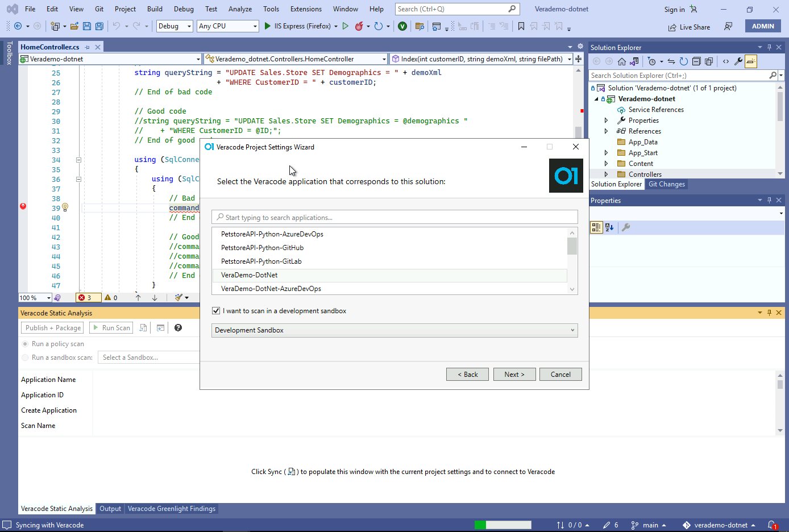Click the Next button in the wizard

tap(514, 375)
